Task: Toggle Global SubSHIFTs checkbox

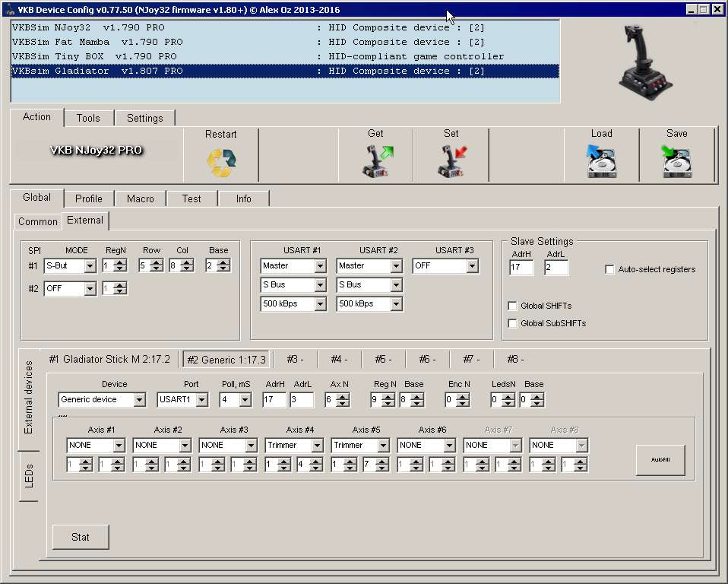Action: coord(513,323)
